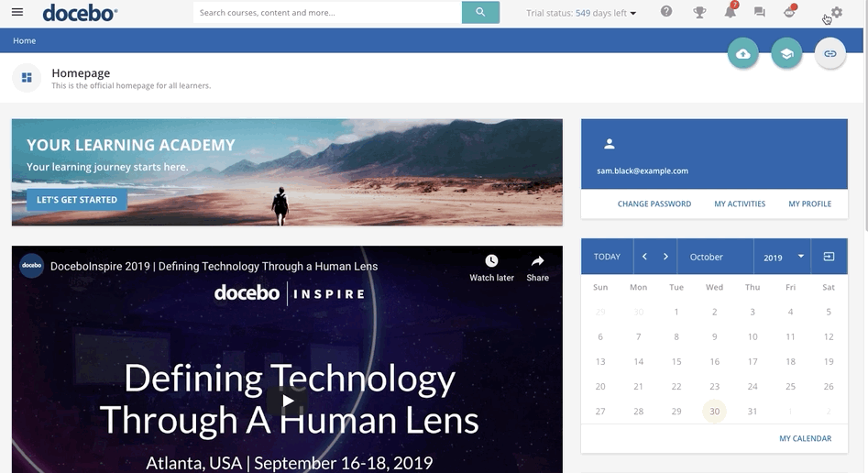Open the MY ACTIVITIES link
Screen dimensions: 868x473
739,203
